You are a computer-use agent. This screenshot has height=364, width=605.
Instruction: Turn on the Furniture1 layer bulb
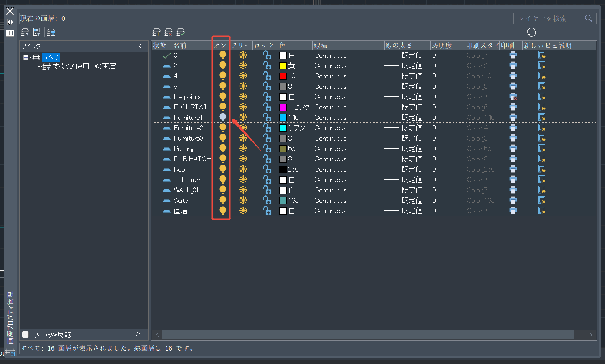(223, 117)
